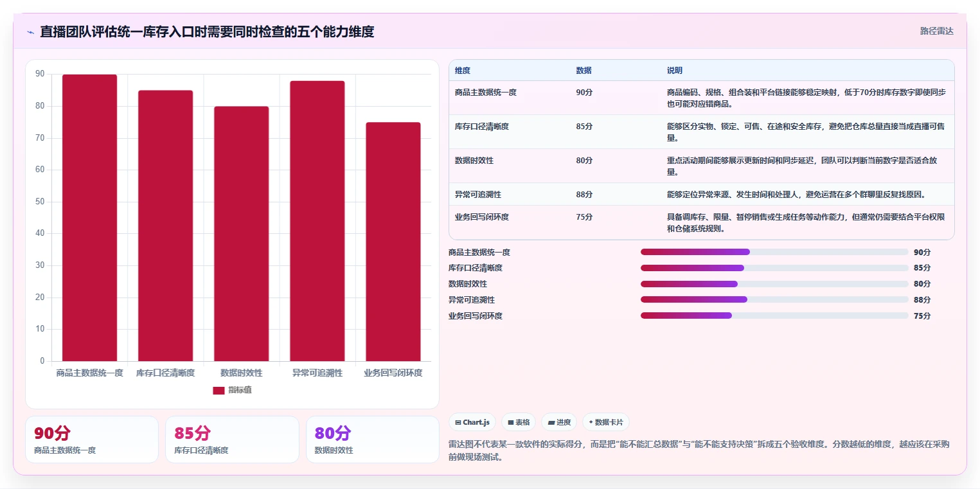Click the 商品主数据统一度 progress bar

coord(774,252)
